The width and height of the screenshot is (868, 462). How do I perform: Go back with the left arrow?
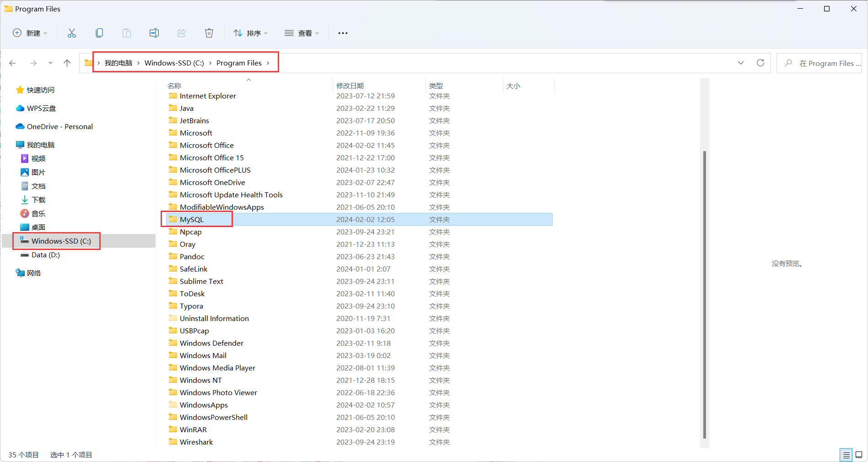point(13,63)
